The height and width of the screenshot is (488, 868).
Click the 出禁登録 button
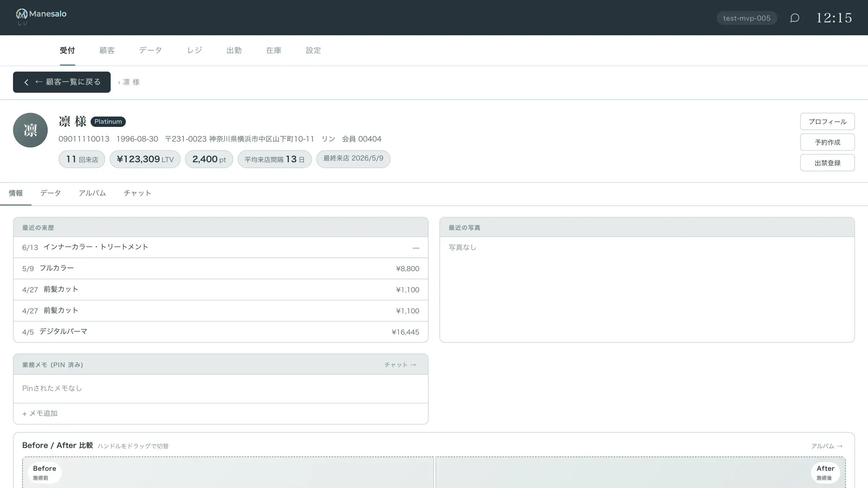[827, 163]
